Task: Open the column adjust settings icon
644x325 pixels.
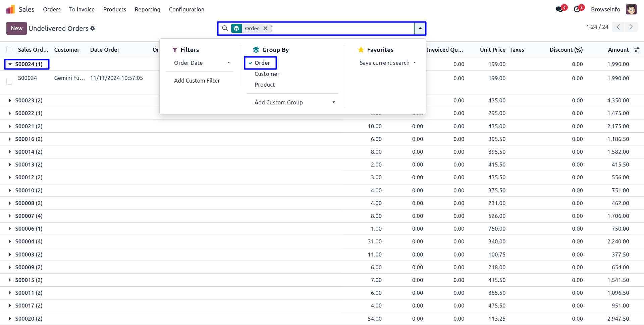Action: 637,50
